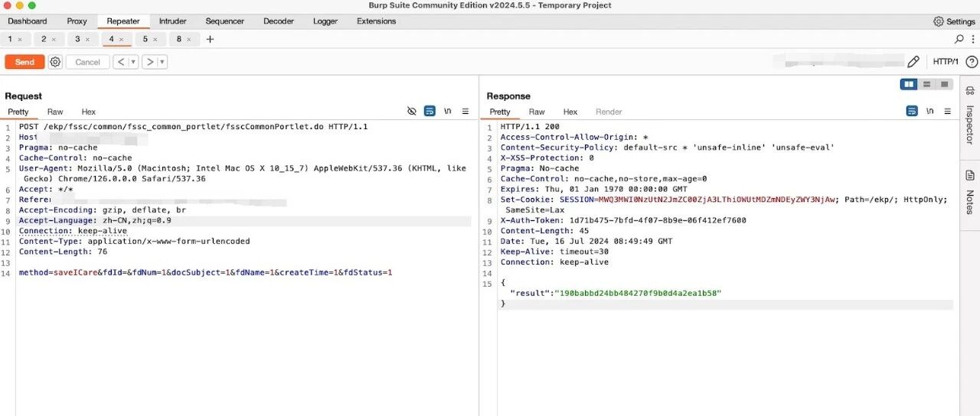Image resolution: width=980 pixels, height=416 pixels.
Task: Select Repeater tab 2
Action: click(x=44, y=39)
